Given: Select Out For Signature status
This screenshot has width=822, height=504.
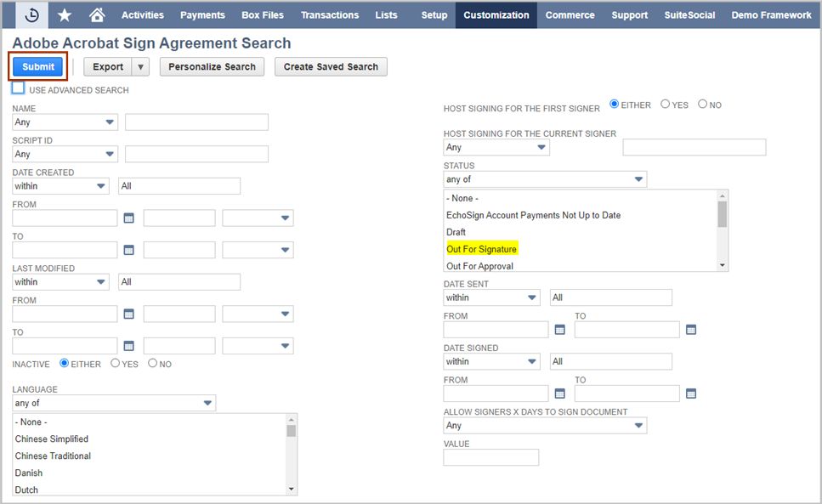Looking at the screenshot, I should click(481, 249).
